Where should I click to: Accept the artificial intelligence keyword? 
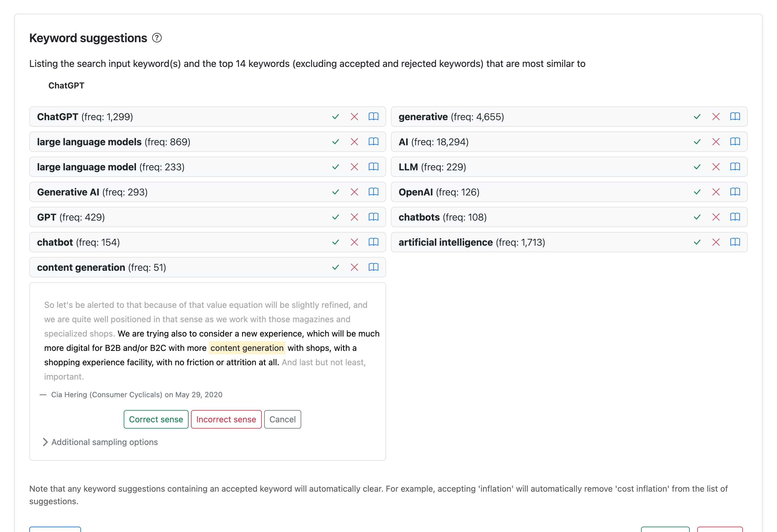pyautogui.click(x=697, y=242)
